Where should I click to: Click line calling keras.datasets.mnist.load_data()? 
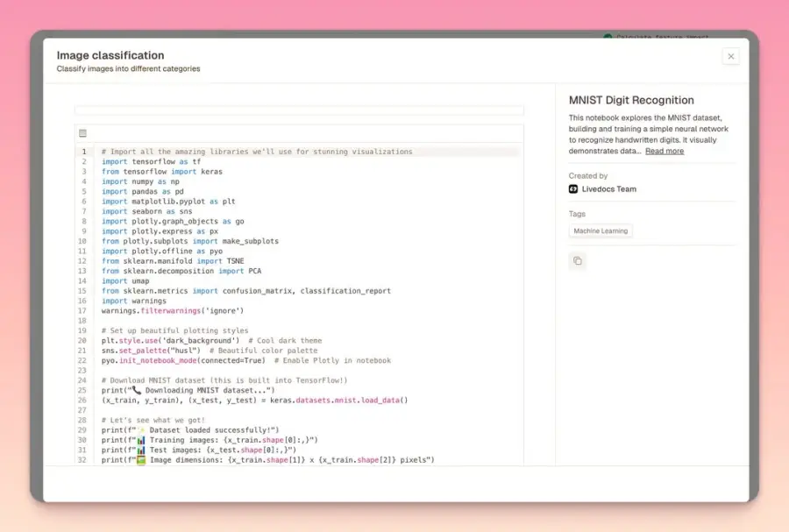point(254,401)
